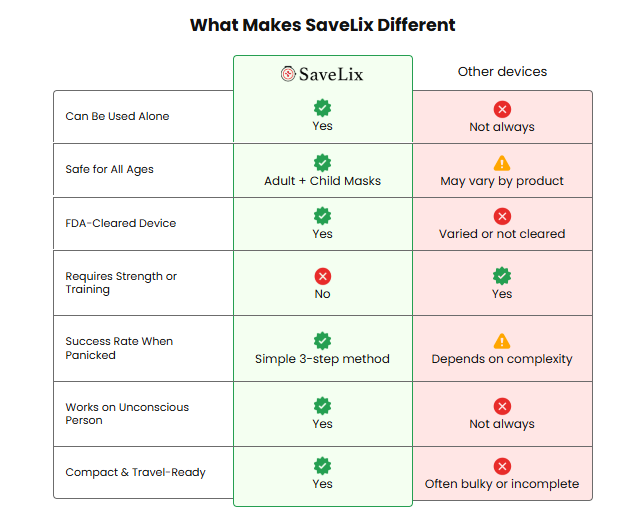This screenshot has width=640, height=520.
Task: Click the 'Safe for All Ages' row label
Action: [x=110, y=170]
